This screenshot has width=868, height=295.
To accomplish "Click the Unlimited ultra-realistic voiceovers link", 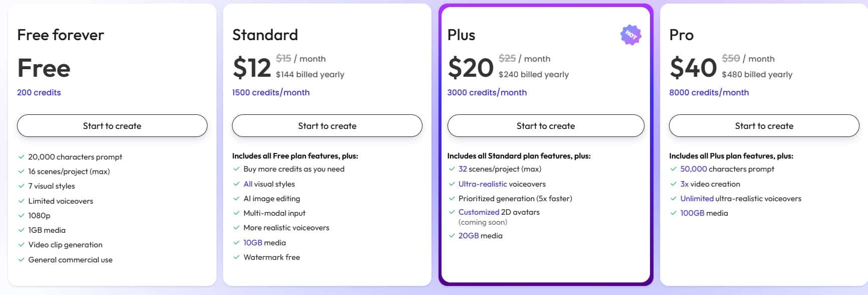I will (x=697, y=198).
